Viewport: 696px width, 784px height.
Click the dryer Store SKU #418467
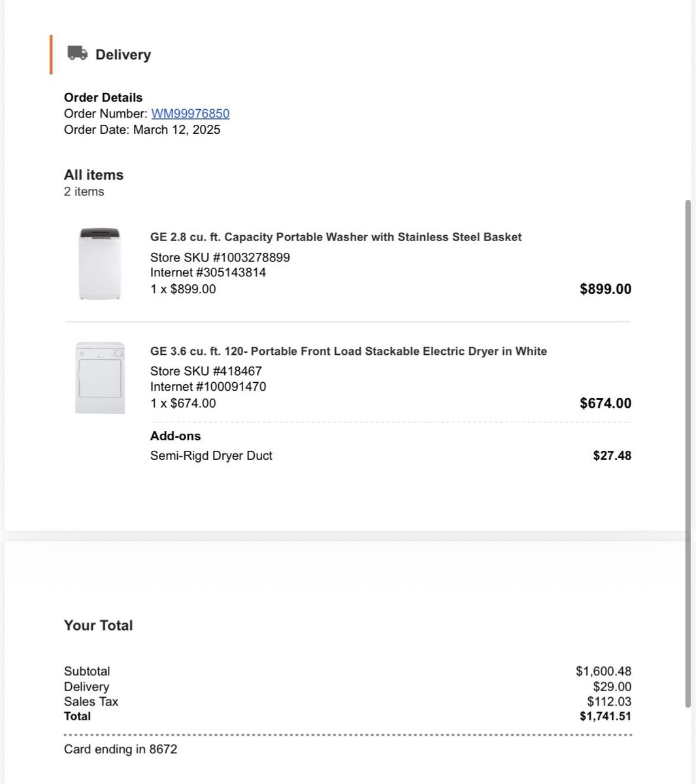click(206, 371)
